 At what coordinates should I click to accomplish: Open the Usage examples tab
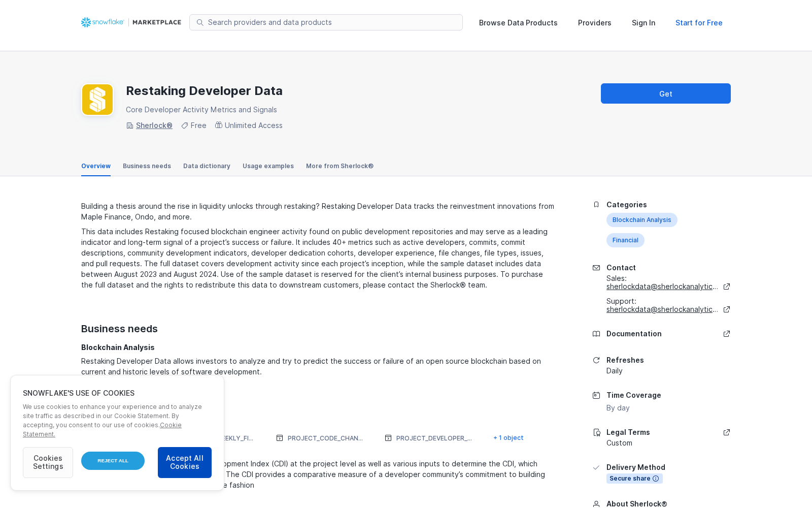pyautogui.click(x=268, y=166)
